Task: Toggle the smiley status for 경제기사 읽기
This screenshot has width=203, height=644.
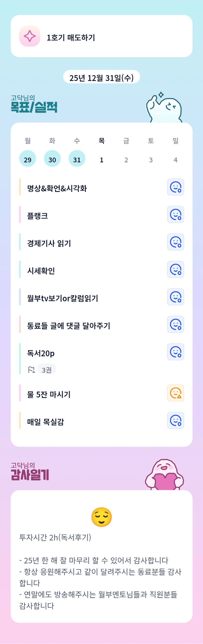Action: coord(176,242)
